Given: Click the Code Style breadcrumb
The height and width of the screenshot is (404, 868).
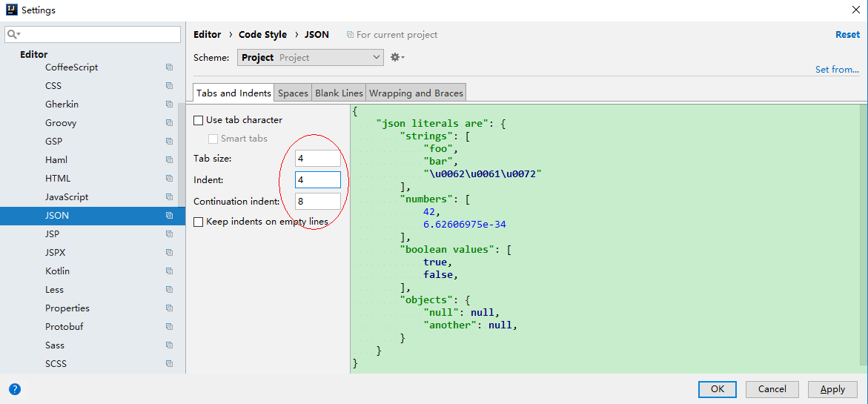Looking at the screenshot, I should point(263,34).
